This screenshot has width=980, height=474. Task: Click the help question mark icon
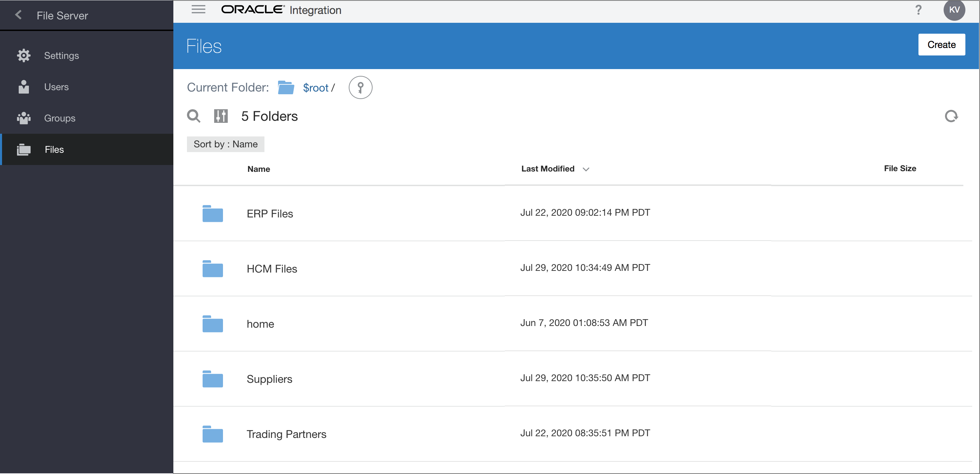919,10
